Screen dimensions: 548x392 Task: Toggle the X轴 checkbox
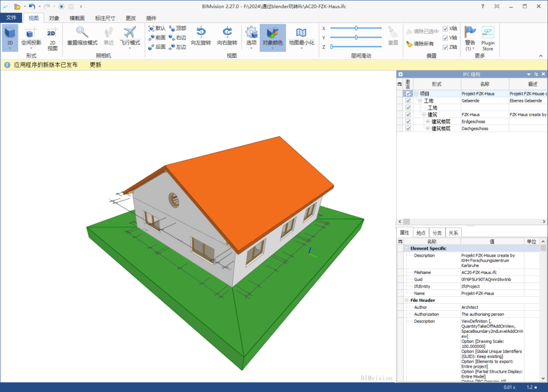coord(446,28)
